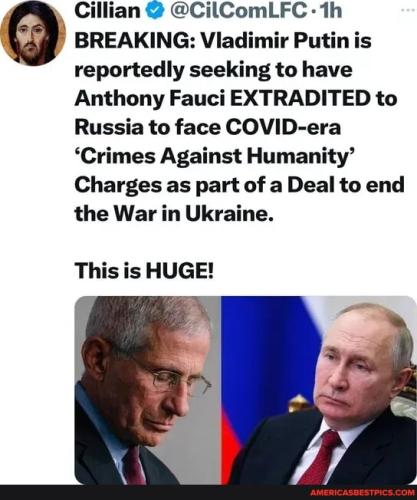Click the black footer bar beside the watermark
The image size is (417, 500).
tap(153, 493)
